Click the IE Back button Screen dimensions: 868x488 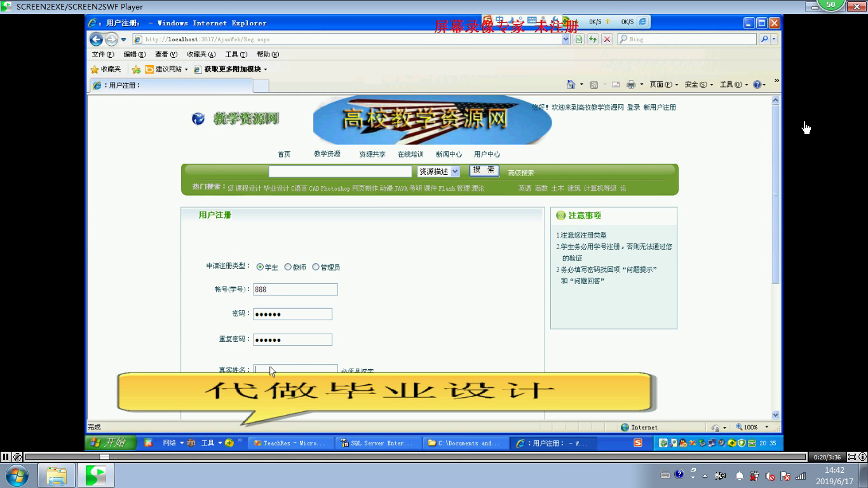(x=97, y=39)
